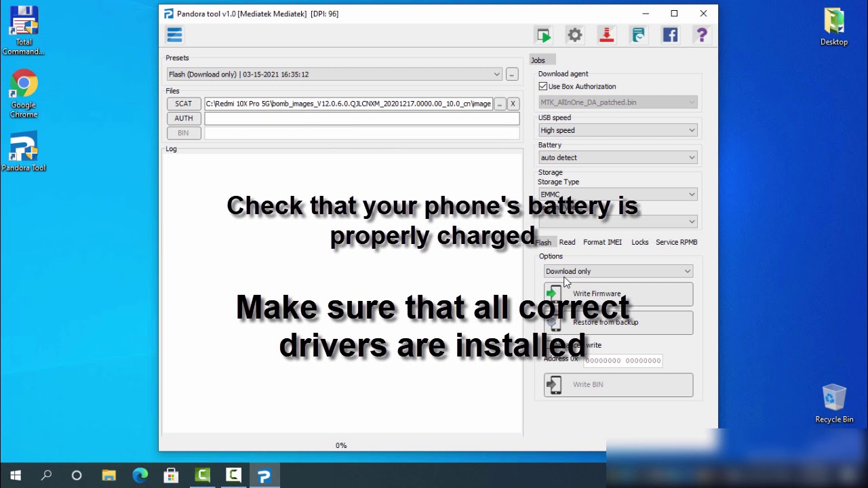The width and height of the screenshot is (868, 488).
Task: Click the Log label
Action: 171,149
